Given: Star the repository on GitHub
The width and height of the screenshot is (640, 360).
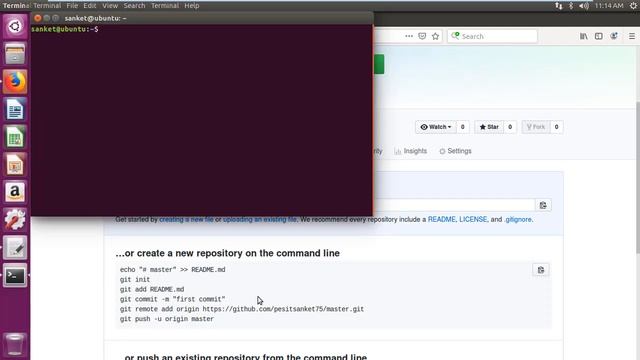Looking at the screenshot, I should pos(489,127).
